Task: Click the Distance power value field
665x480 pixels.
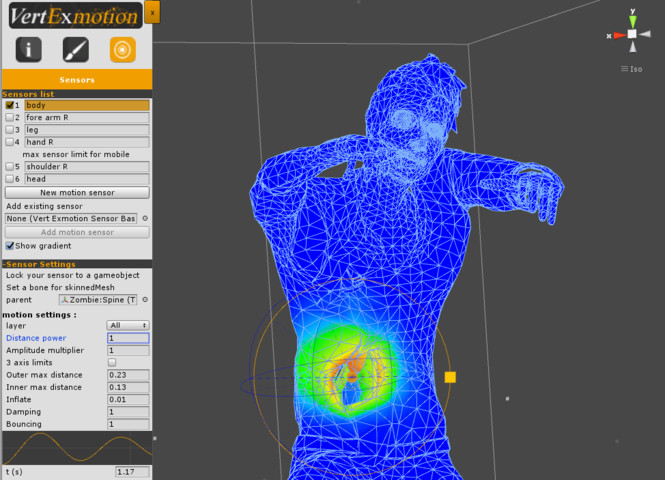Action: [x=128, y=338]
